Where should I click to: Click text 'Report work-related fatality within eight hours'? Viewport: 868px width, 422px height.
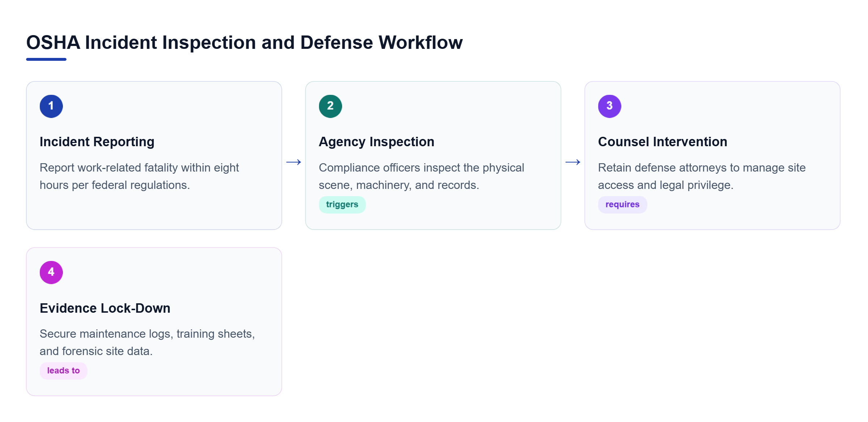click(x=139, y=176)
